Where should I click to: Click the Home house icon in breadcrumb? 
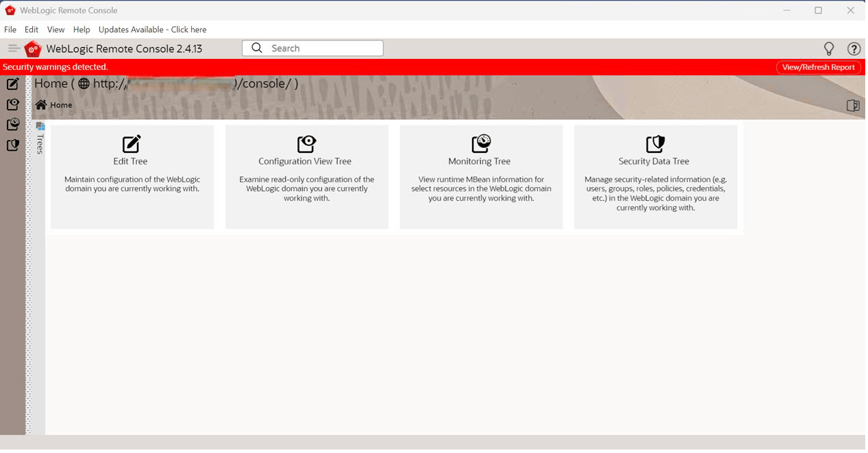point(41,105)
